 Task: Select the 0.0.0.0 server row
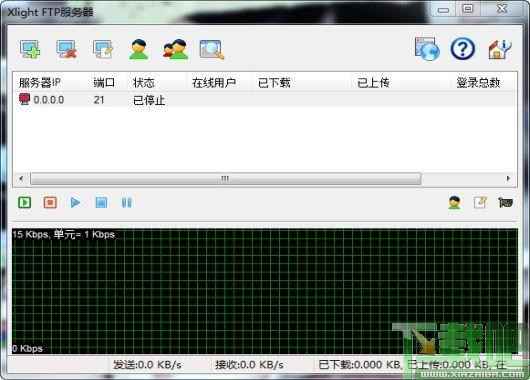pos(265,100)
